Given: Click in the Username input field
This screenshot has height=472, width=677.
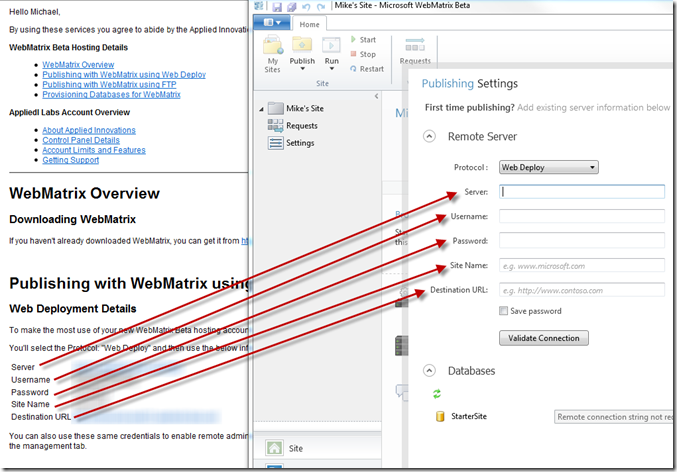Looking at the screenshot, I should tap(582, 216).
